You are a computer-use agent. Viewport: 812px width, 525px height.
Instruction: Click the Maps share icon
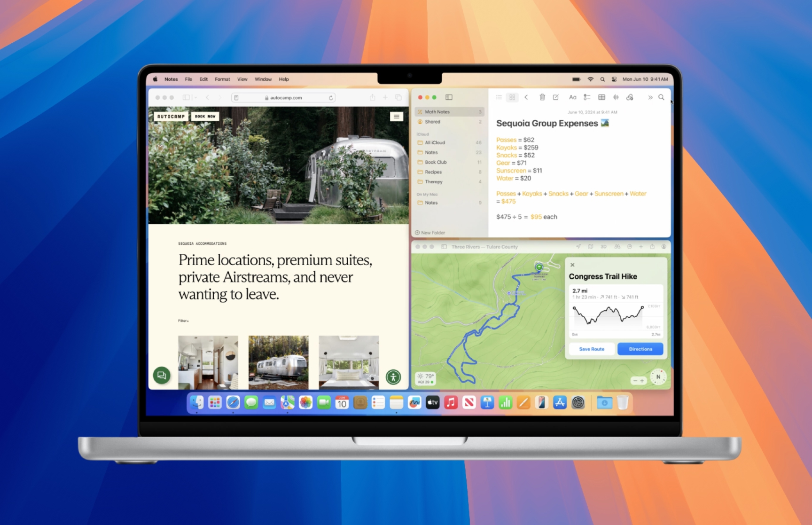point(652,246)
